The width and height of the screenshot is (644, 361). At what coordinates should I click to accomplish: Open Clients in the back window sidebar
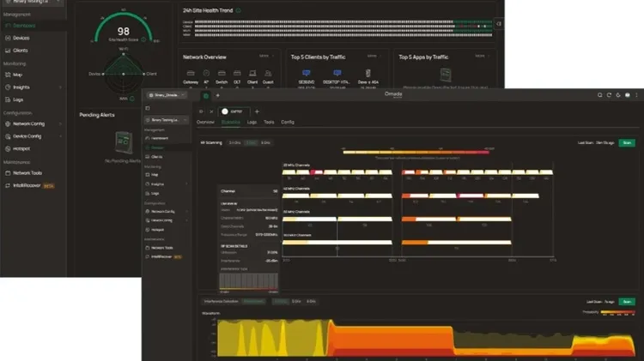22,51
